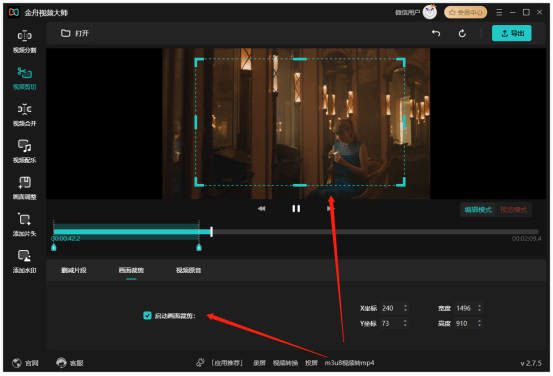Image resolution: width=553 pixels, height=376 pixels.
Task: Click the playback progress bar handle
Action: pos(211,232)
